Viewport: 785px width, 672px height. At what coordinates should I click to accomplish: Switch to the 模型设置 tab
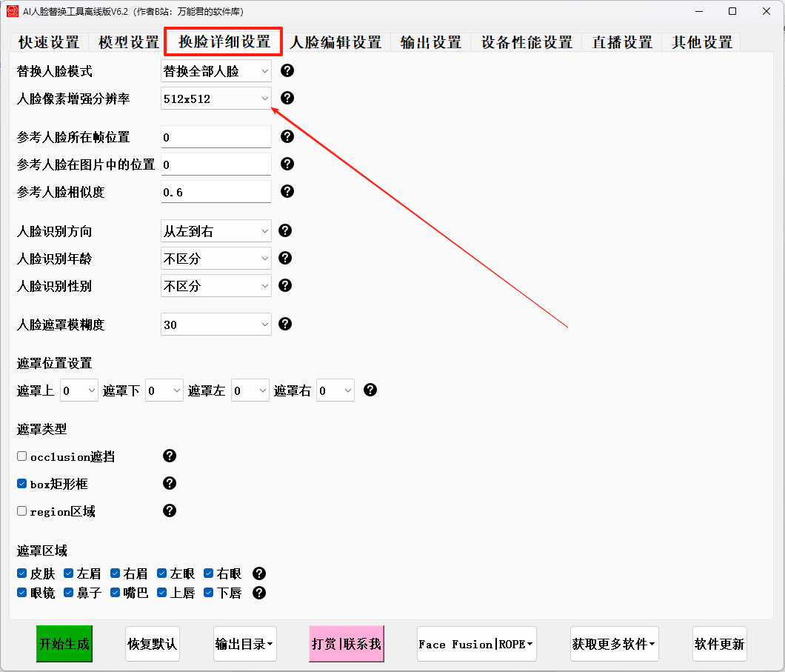tap(129, 42)
